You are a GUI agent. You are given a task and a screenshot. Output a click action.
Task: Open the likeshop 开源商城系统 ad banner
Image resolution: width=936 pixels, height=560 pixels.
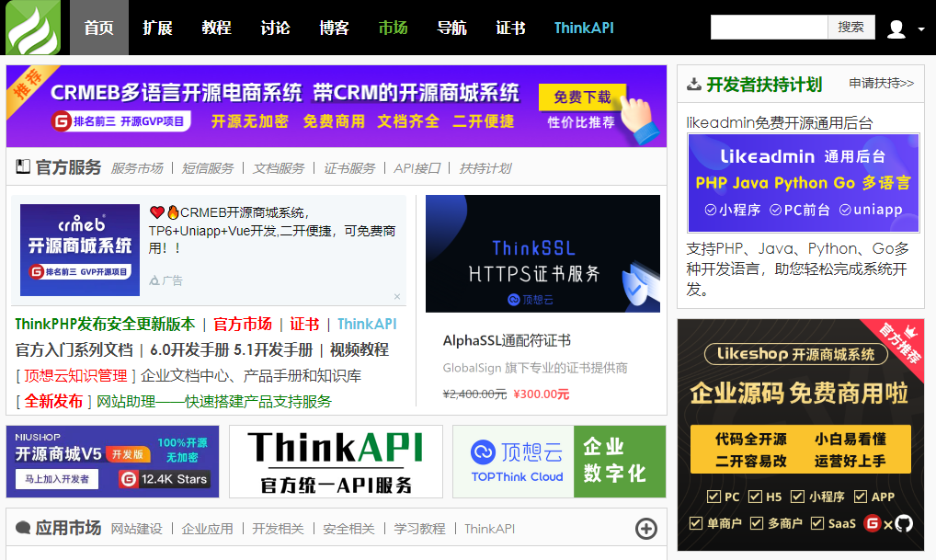801,435
